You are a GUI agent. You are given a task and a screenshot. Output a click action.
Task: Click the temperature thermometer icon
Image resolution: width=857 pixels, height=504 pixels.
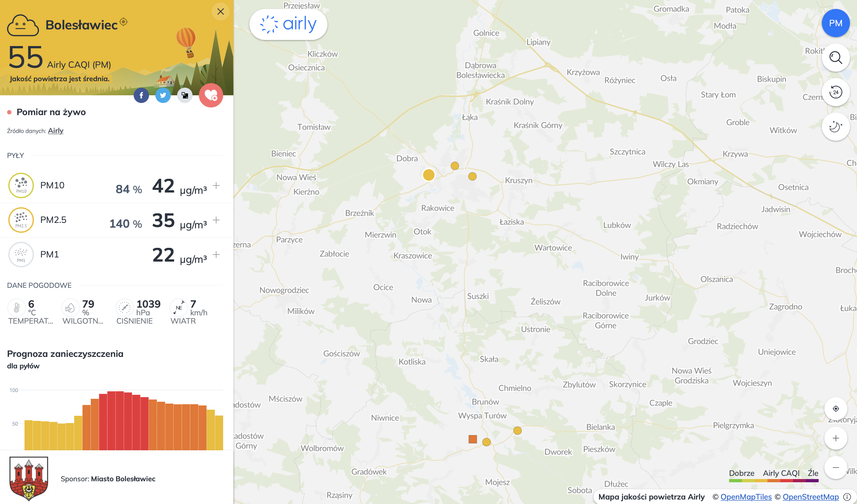(16, 308)
